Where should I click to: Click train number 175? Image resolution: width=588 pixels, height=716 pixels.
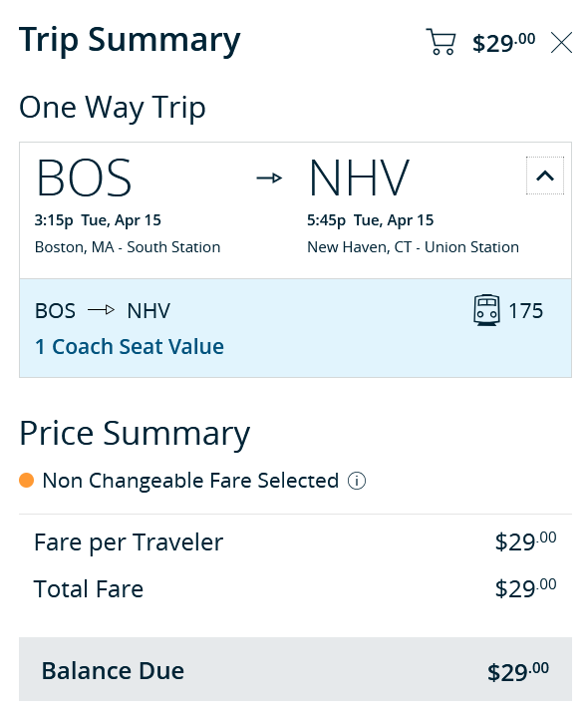tap(526, 311)
